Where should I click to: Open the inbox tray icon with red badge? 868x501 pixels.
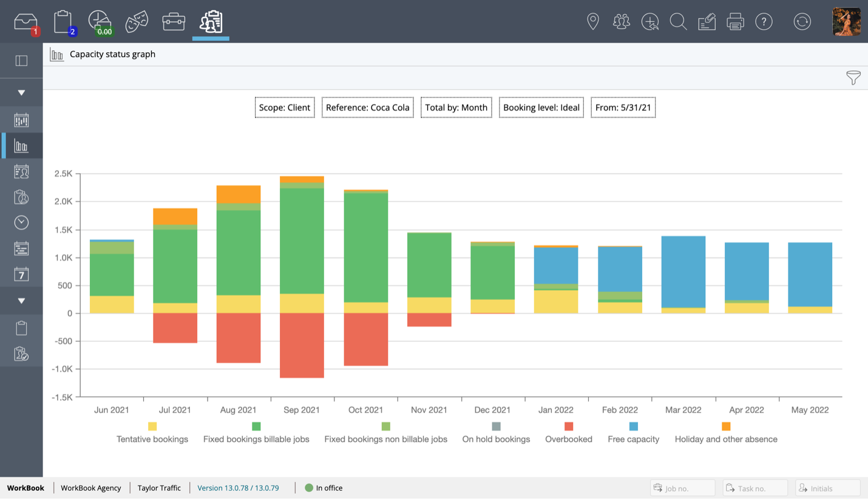[25, 22]
